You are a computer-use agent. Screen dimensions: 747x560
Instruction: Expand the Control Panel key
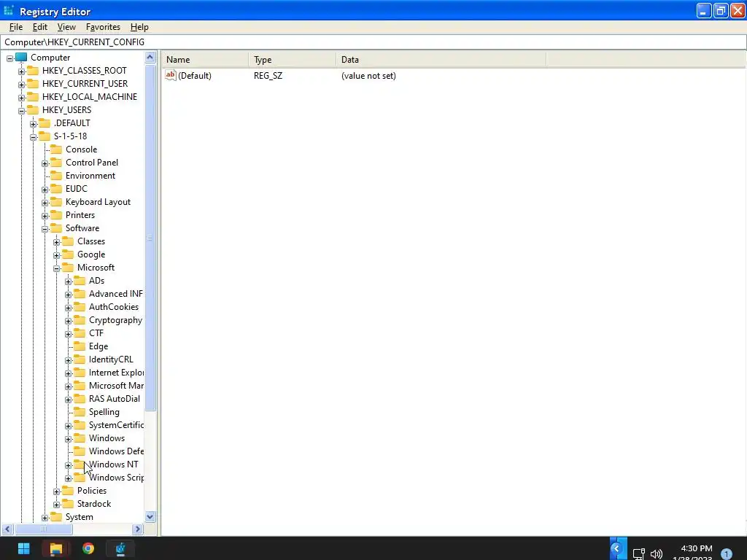[x=44, y=163]
